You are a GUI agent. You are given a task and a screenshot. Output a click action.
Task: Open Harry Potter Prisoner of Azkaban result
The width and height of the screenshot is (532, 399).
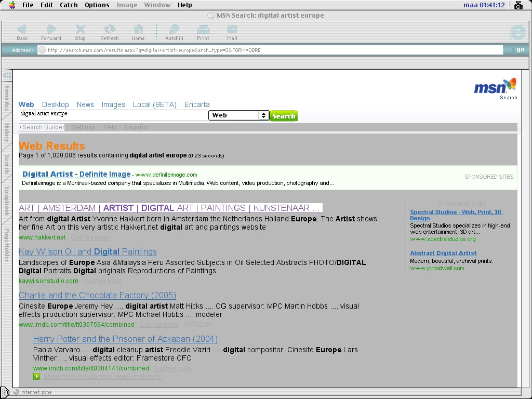pos(126,339)
